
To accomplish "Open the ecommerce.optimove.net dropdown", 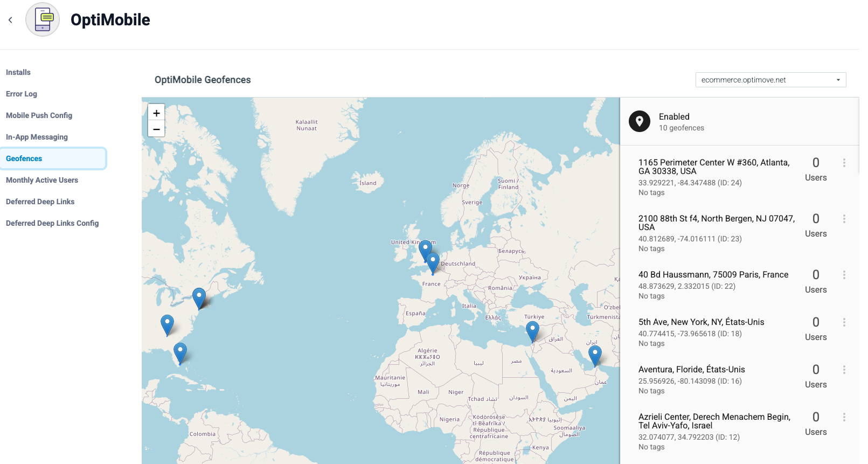I will 770,80.
